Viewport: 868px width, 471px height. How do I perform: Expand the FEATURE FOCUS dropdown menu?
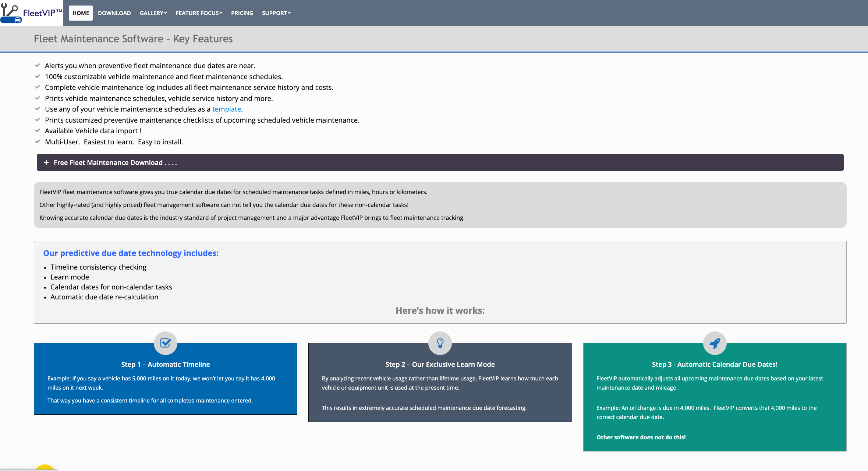coord(199,13)
